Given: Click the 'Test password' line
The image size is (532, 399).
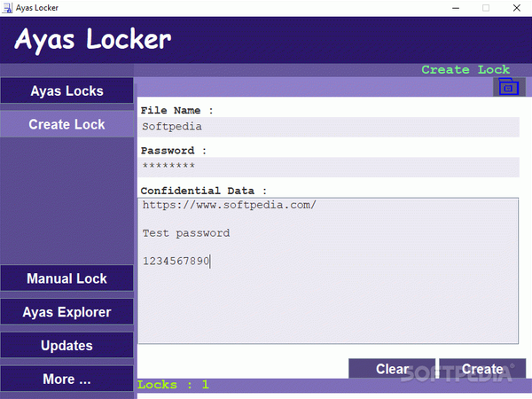Looking at the screenshot, I should click(x=186, y=233).
